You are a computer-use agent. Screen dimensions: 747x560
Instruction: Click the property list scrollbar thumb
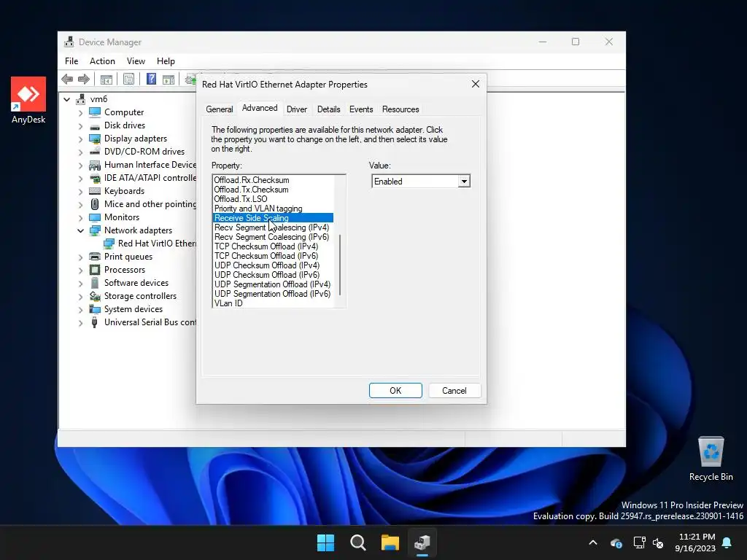pyautogui.click(x=340, y=265)
